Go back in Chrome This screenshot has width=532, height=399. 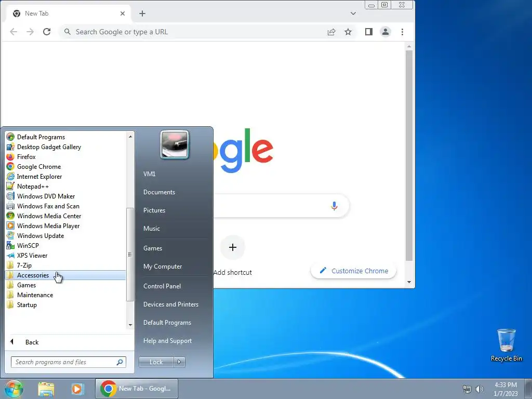coord(14,32)
